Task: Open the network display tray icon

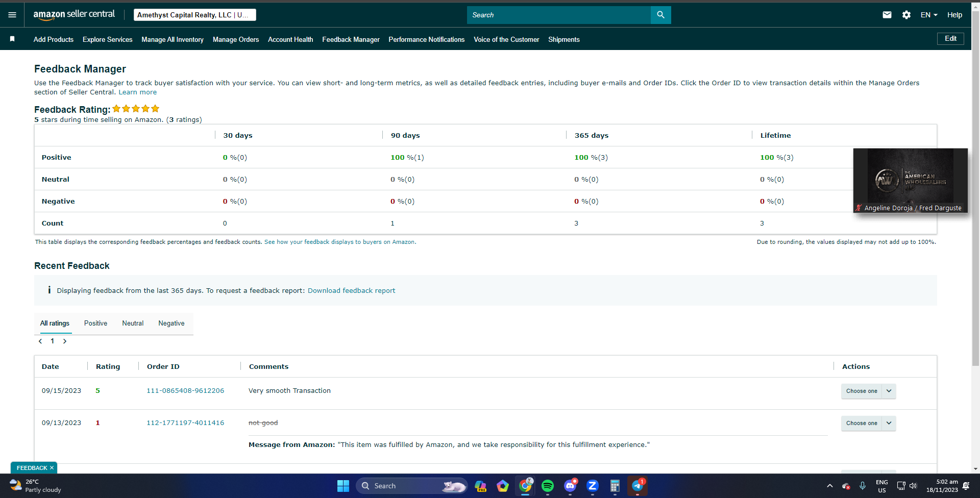Action: point(901,486)
